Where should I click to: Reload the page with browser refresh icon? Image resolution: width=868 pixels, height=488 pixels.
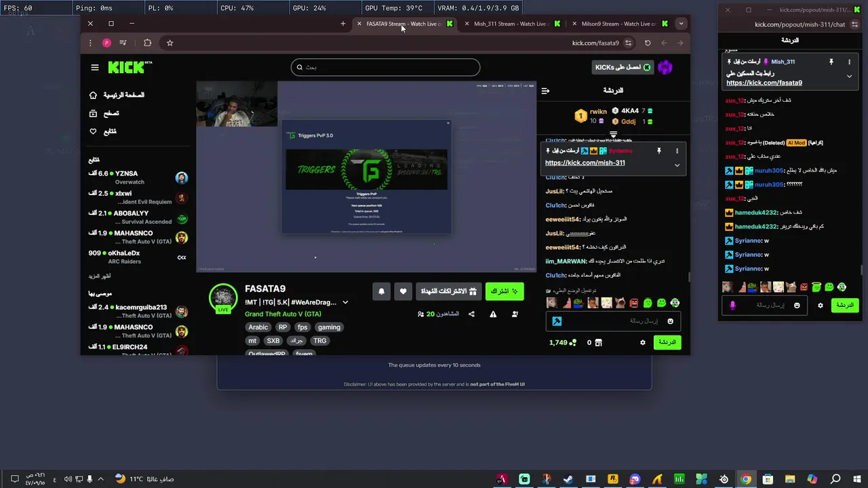pyautogui.click(x=648, y=43)
